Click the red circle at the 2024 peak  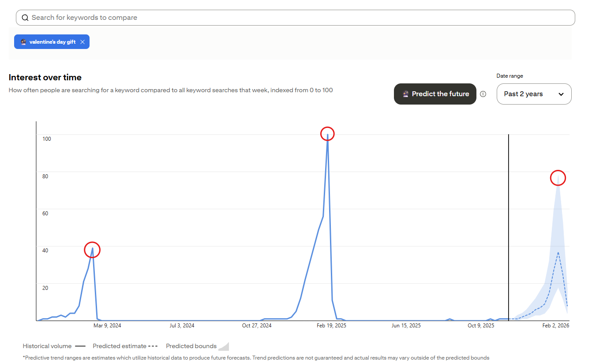(x=92, y=250)
